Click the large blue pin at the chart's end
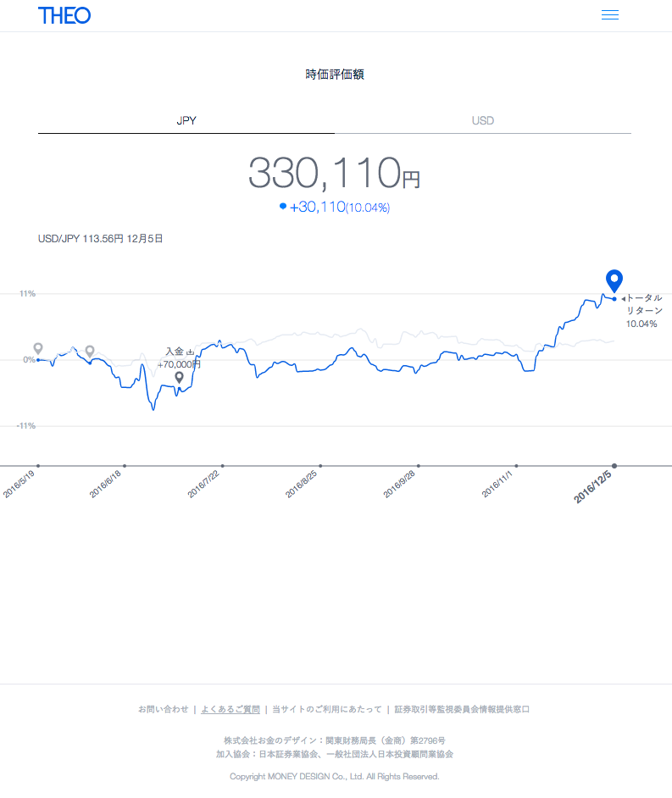The image size is (672, 798). point(614,281)
